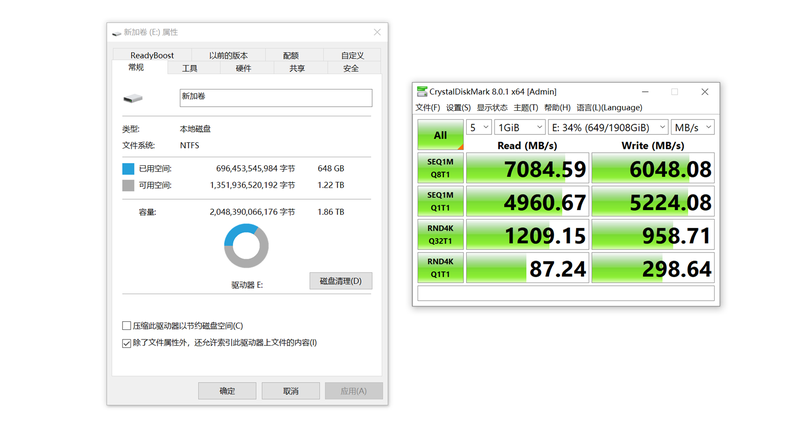Click the volume name field containing 新加卷

pos(276,98)
